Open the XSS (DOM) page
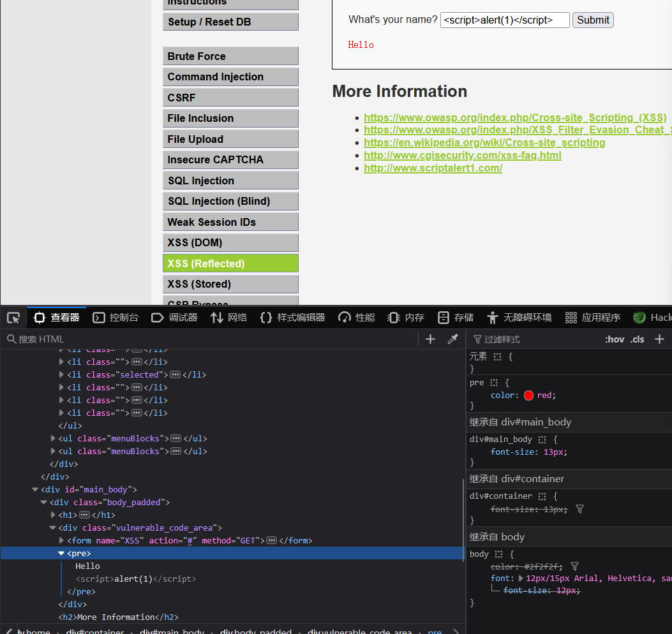This screenshot has width=672, height=634. click(x=230, y=243)
